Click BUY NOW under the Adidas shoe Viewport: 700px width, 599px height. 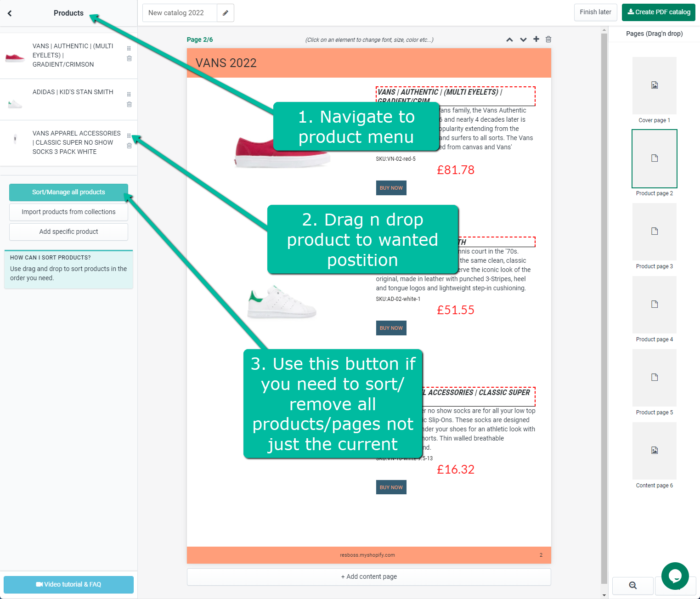(391, 328)
